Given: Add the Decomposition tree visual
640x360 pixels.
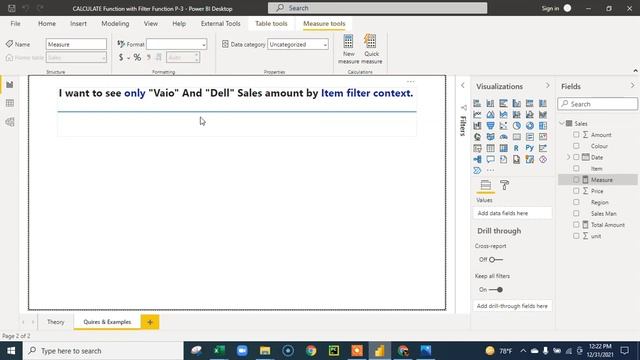Looking at the screenshot, I should point(477,160).
